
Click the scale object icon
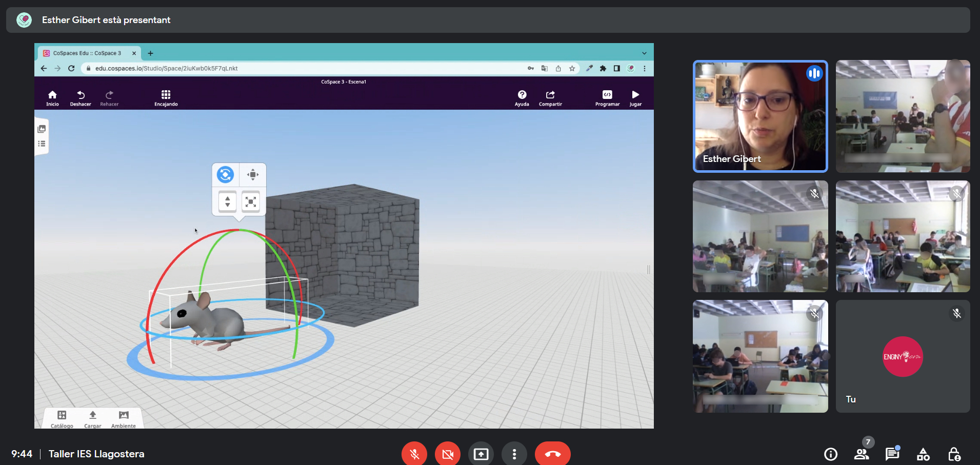click(x=251, y=201)
